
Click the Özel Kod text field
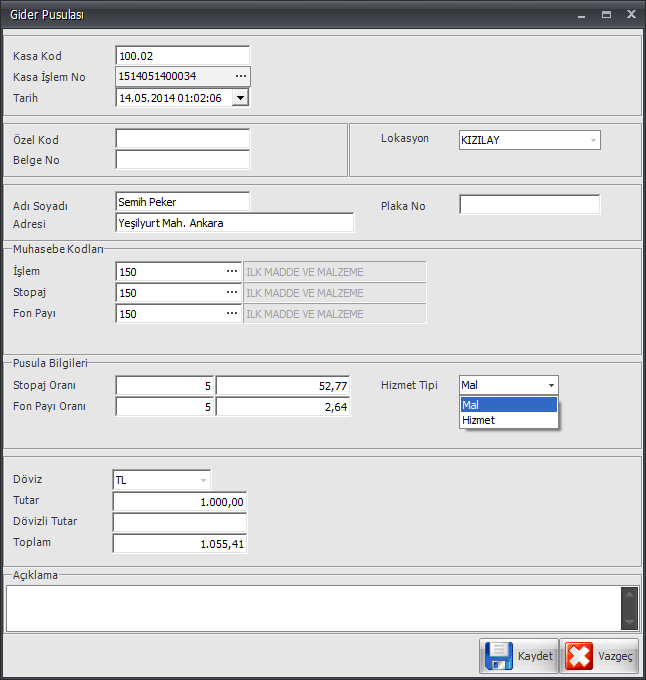click(182, 139)
